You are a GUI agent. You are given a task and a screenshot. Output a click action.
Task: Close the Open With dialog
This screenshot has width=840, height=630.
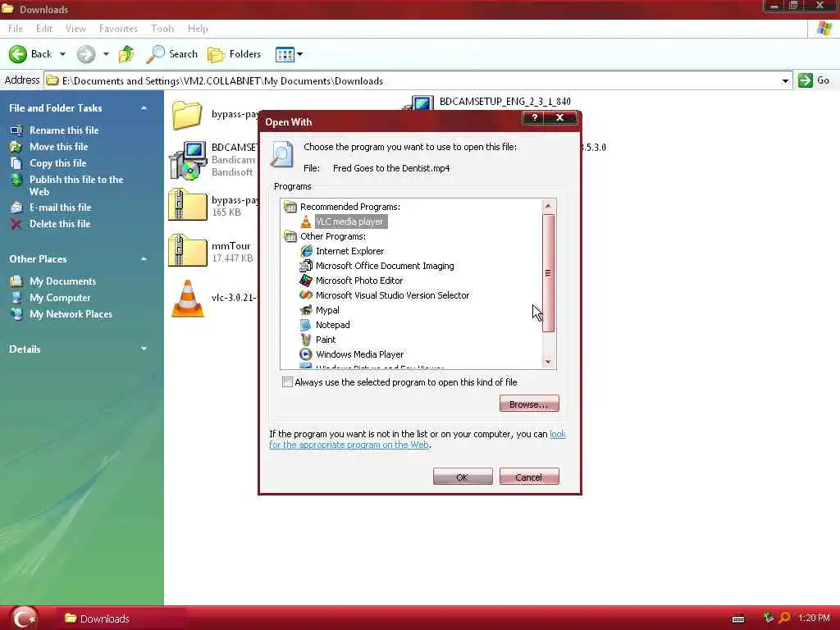[x=560, y=118]
